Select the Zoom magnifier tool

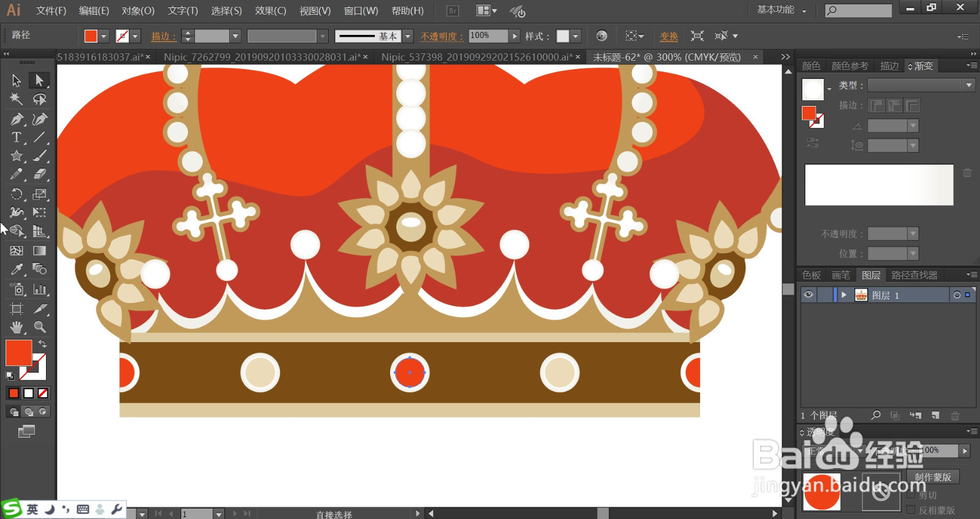[x=39, y=327]
